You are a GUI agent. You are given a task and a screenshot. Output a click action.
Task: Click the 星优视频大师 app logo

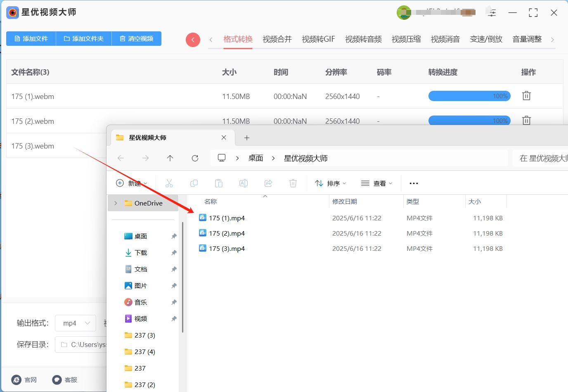[x=13, y=12]
